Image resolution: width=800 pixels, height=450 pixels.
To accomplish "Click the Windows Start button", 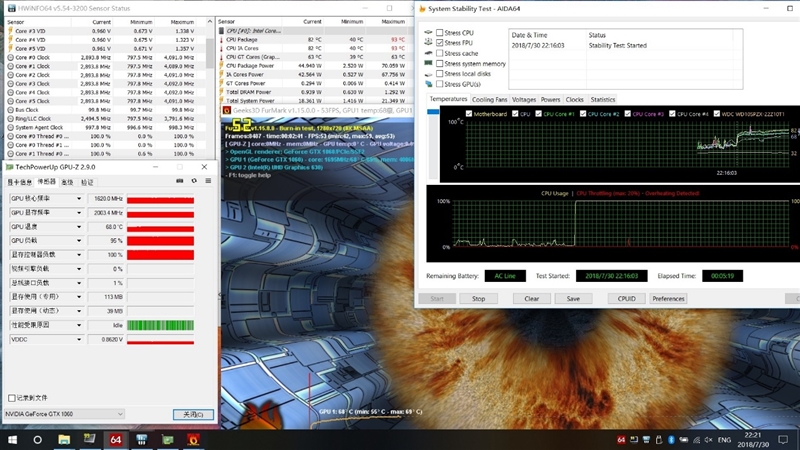I will [12, 439].
